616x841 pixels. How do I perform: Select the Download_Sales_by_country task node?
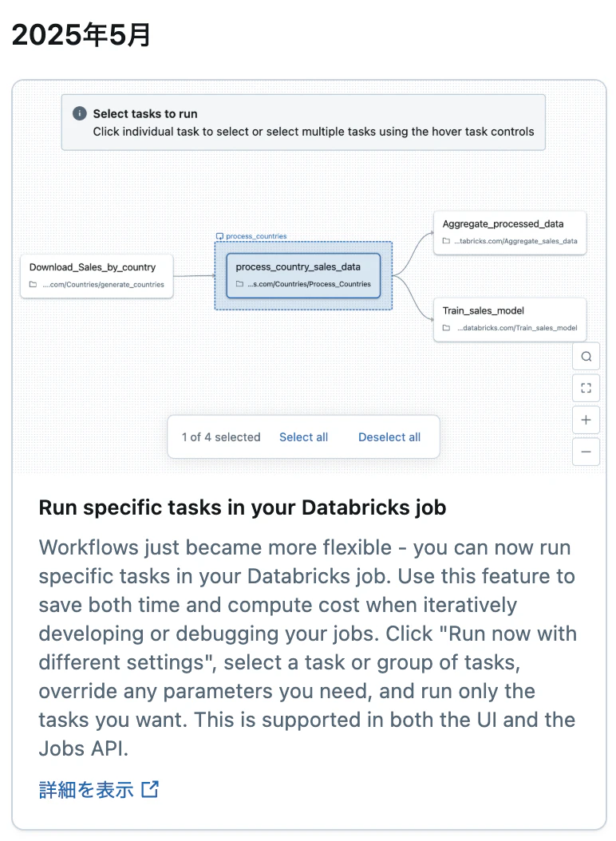(97, 276)
